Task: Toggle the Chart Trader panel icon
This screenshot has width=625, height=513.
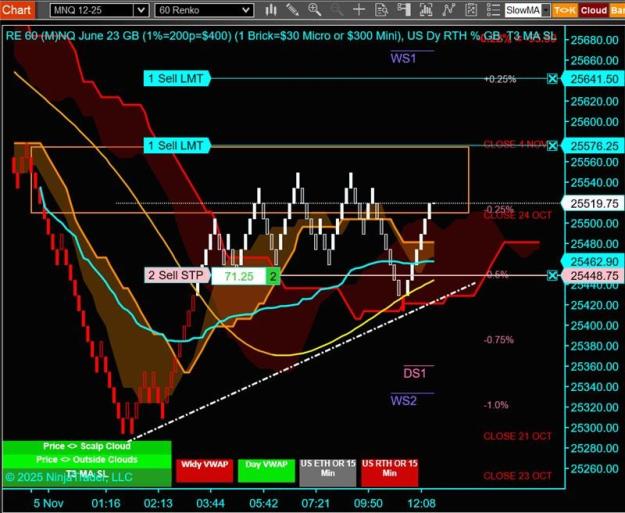Action: click(404, 10)
